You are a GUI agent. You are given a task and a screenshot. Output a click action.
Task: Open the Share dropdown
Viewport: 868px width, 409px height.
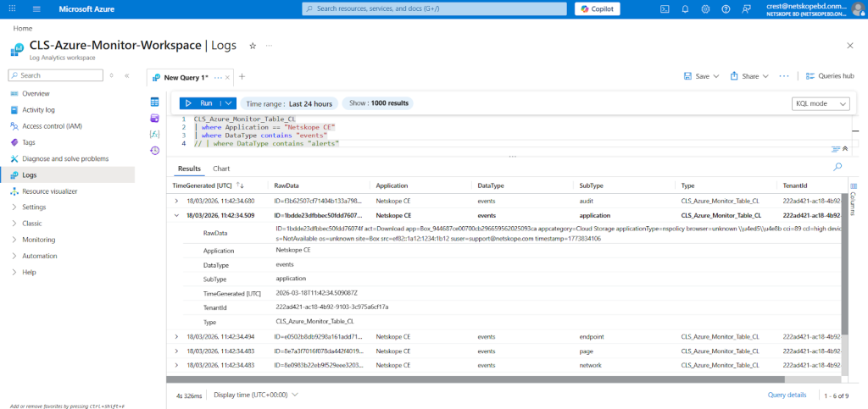click(749, 76)
